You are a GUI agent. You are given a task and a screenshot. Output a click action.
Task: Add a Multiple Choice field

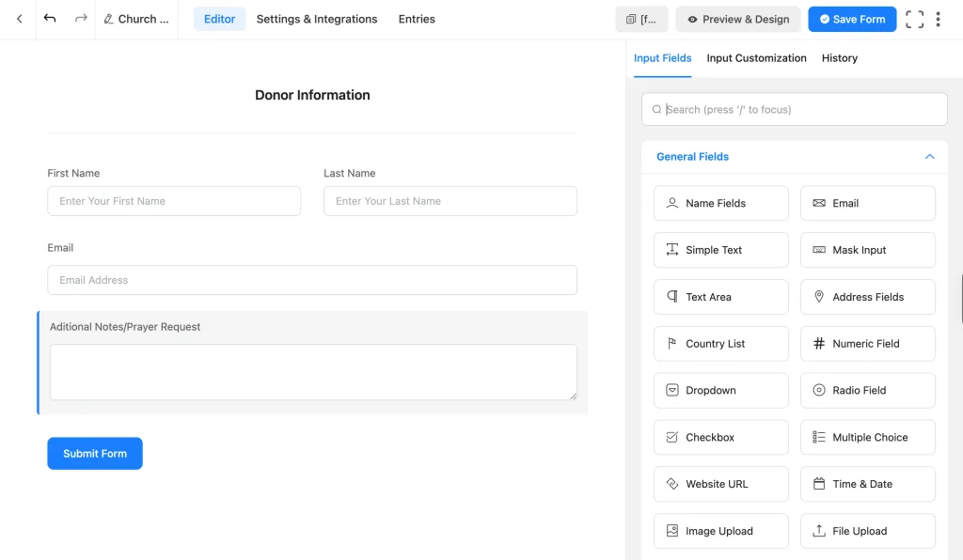(868, 437)
